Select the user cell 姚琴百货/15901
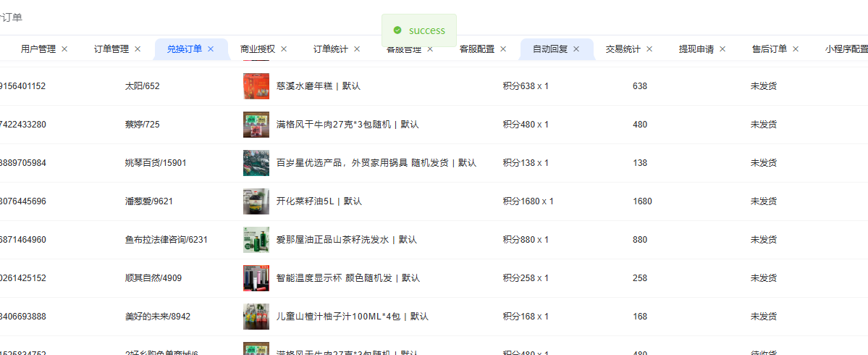 tap(156, 163)
